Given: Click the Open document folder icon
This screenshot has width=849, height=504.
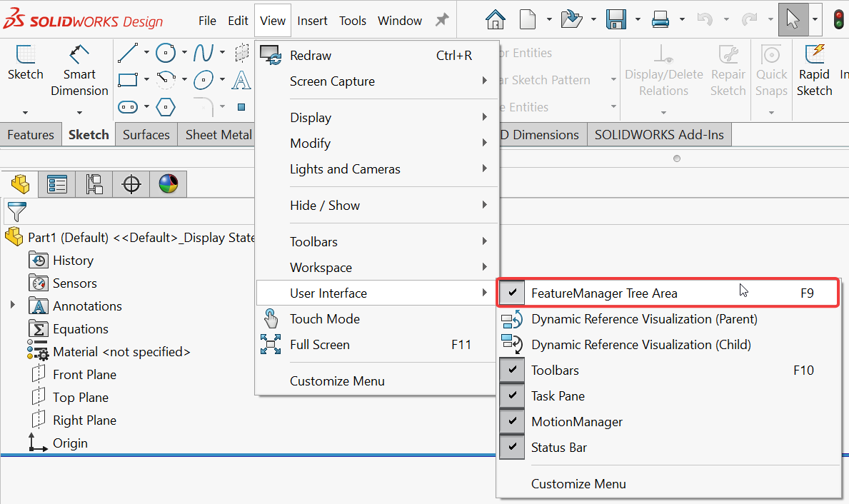Looking at the screenshot, I should (x=571, y=20).
